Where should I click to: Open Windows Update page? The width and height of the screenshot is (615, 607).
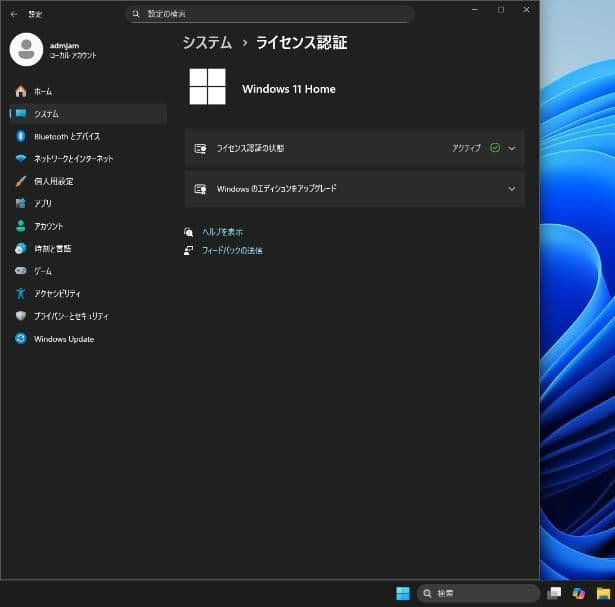pos(88,339)
